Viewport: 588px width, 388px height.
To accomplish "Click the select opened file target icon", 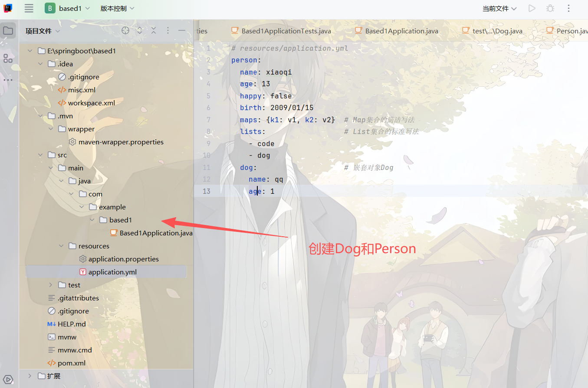I will [125, 30].
